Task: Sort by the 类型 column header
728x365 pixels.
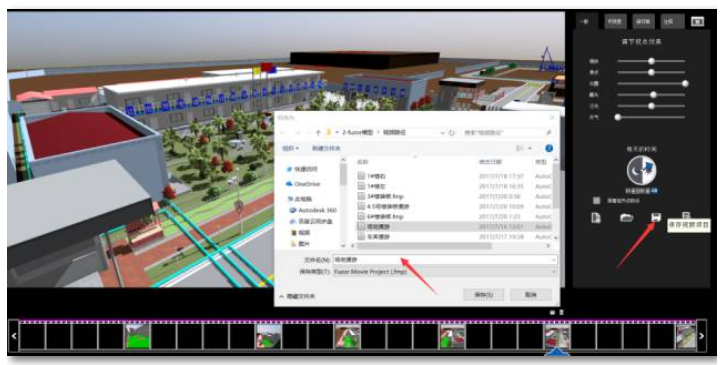Action: point(540,162)
